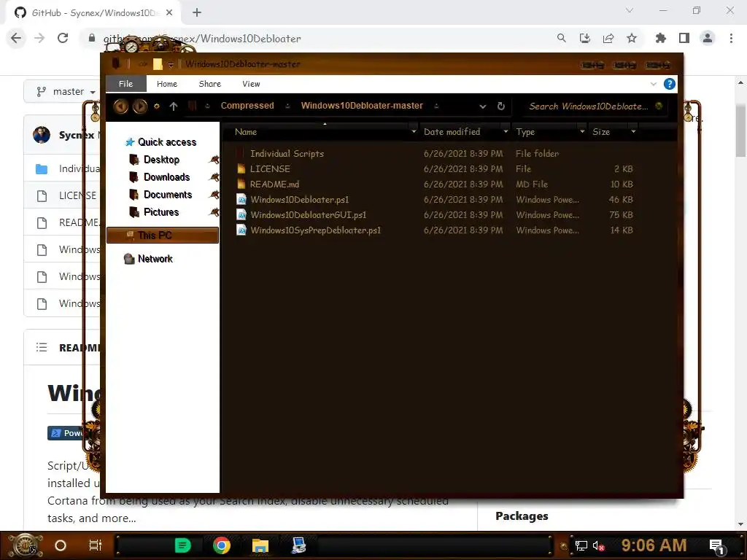This screenshot has width=747, height=560.
Task: Click install app icon in Chrome address bar
Action: (584, 38)
